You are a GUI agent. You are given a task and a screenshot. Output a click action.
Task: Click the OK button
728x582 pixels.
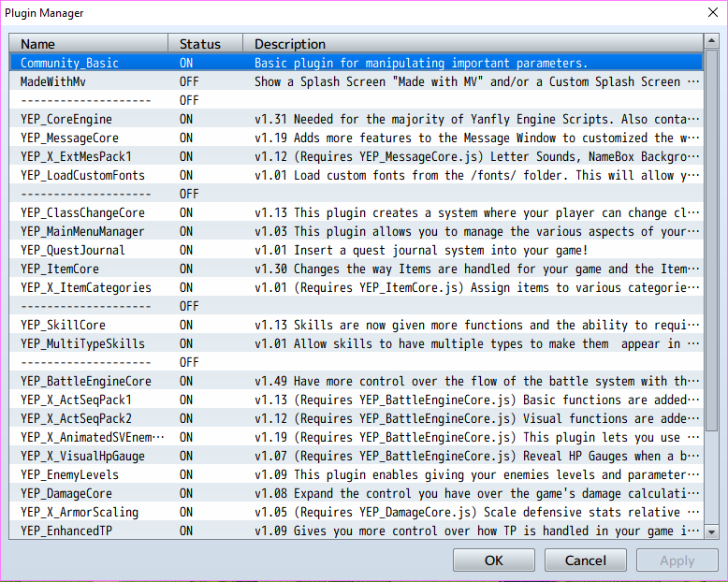click(493, 560)
